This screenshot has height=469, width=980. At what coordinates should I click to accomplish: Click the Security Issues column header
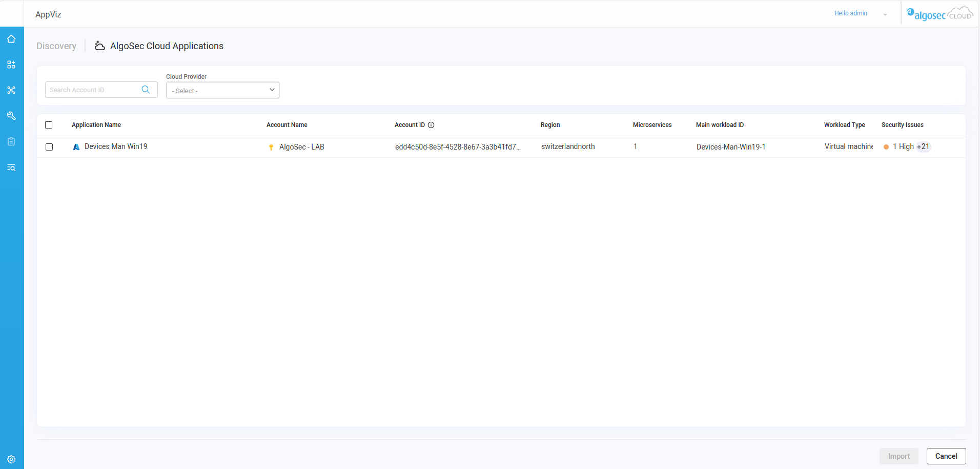point(903,125)
